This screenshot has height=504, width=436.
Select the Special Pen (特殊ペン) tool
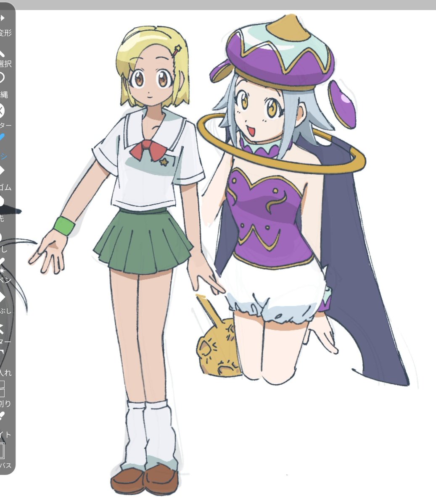pyautogui.click(x=5, y=270)
